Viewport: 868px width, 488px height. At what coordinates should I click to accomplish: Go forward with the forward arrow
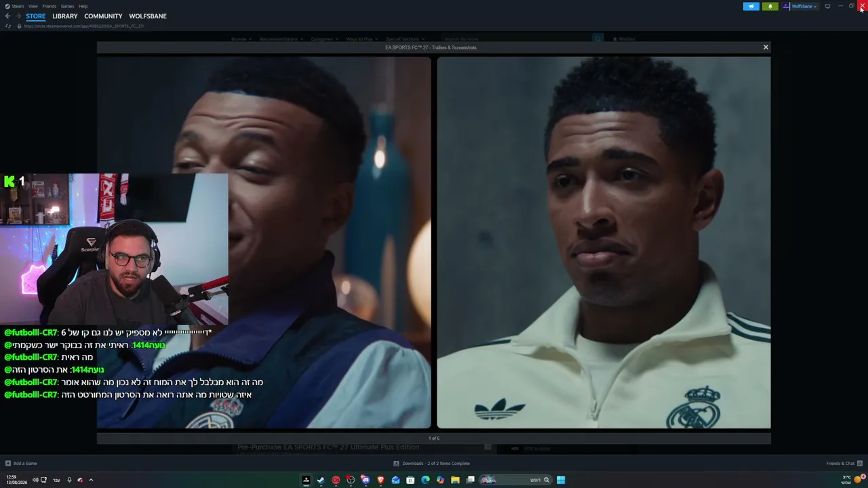(x=18, y=16)
